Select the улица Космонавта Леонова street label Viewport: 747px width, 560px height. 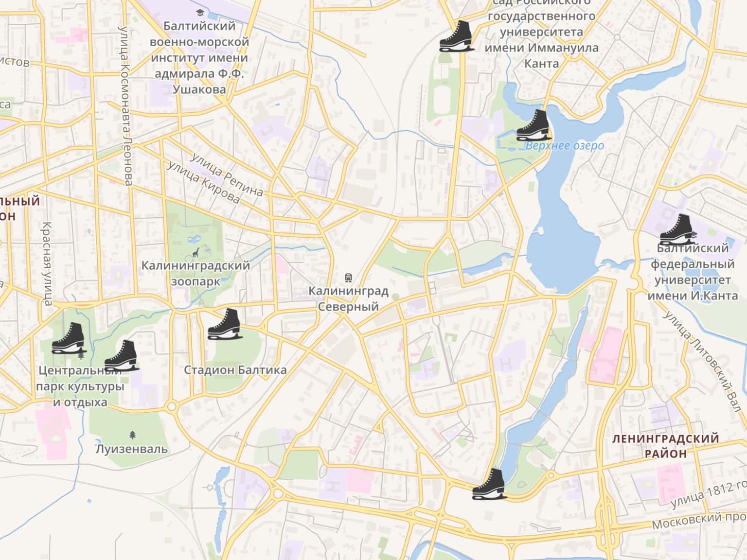coord(125,106)
